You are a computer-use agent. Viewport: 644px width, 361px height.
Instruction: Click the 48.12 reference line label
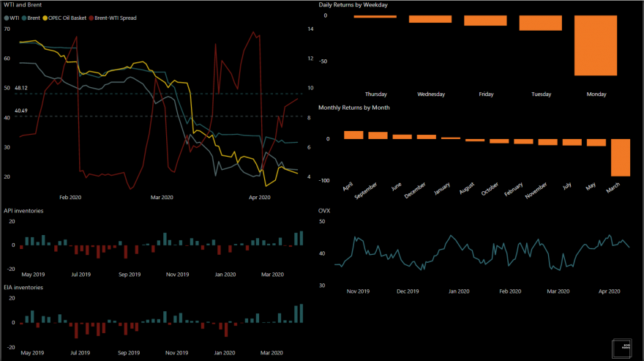[x=21, y=88]
